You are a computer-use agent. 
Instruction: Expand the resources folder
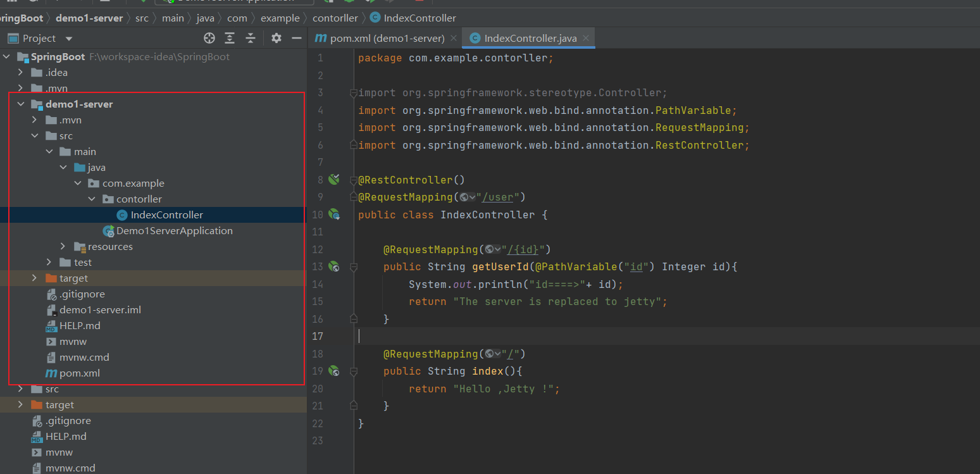click(63, 247)
